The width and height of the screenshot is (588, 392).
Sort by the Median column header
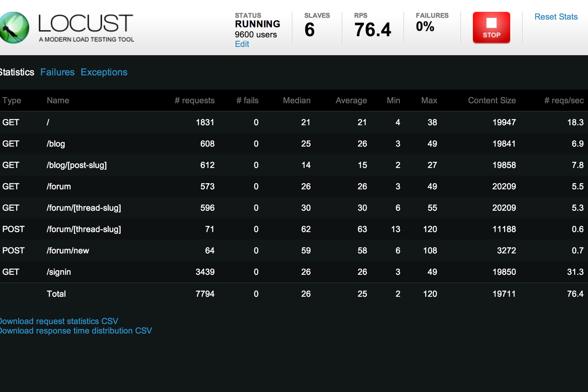click(x=296, y=100)
